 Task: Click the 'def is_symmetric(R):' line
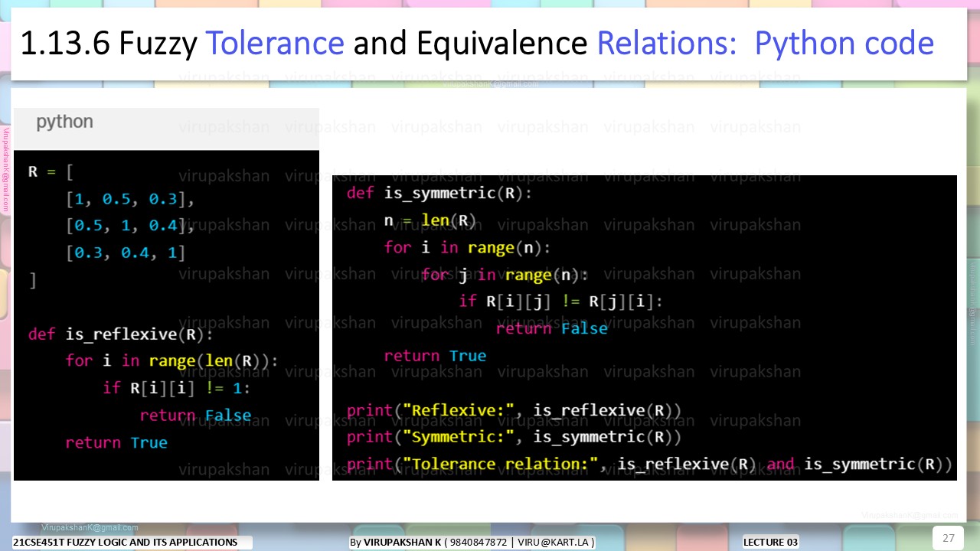[439, 194]
